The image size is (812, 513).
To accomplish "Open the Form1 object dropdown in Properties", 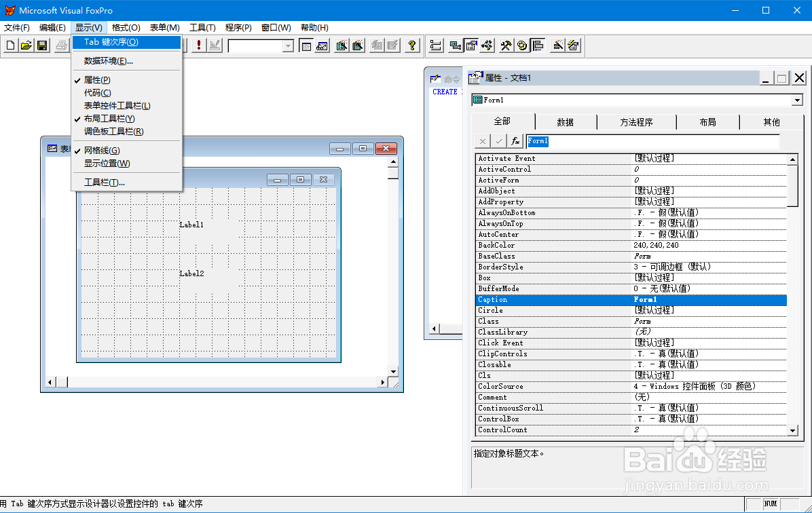I will pyautogui.click(x=798, y=100).
